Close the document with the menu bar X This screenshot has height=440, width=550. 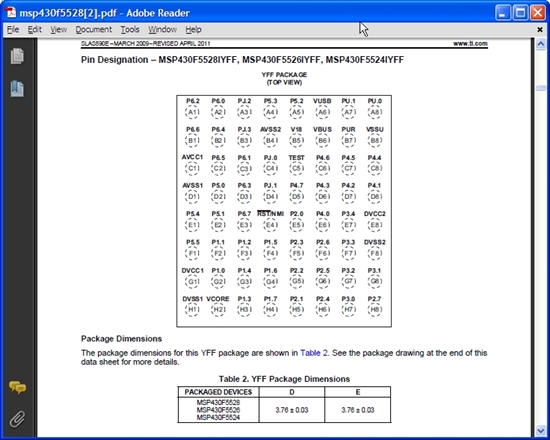click(540, 29)
